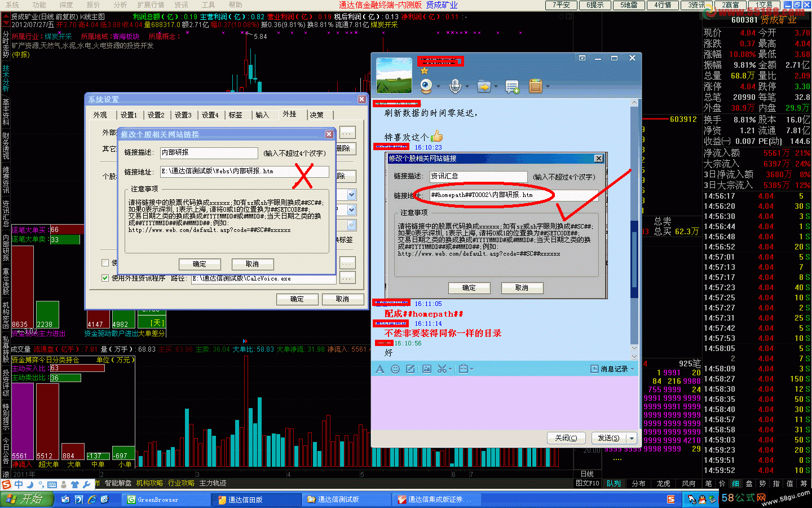
Task: Toggle the unchecked checkbox above 使用外挂资讯程序
Action: pos(105,262)
